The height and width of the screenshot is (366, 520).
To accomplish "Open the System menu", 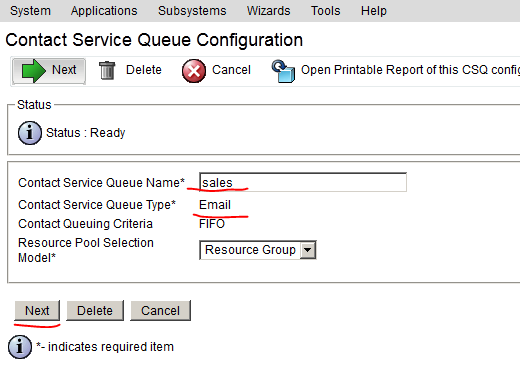I will coord(30,11).
